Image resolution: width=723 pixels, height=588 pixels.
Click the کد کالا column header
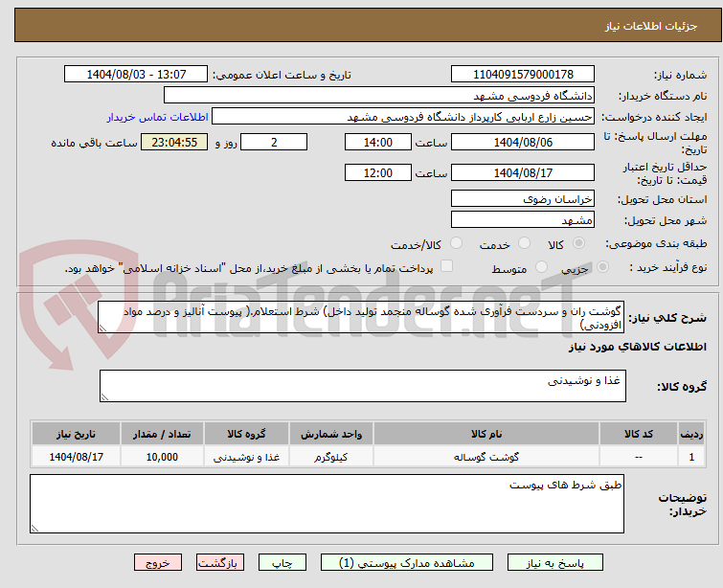click(639, 434)
